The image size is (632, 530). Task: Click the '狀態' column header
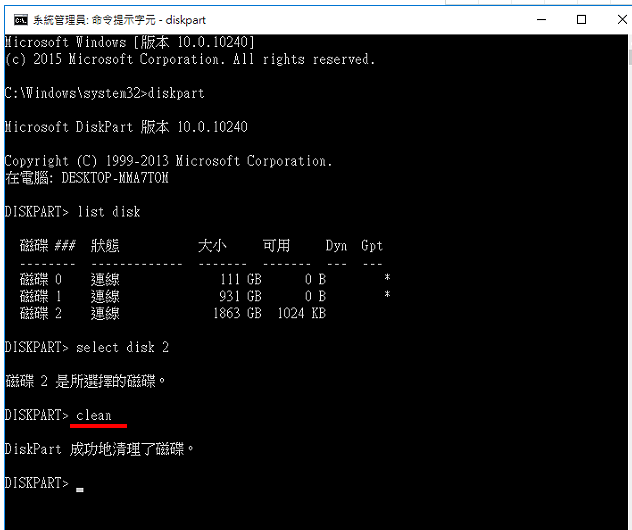pyautogui.click(x=105, y=245)
